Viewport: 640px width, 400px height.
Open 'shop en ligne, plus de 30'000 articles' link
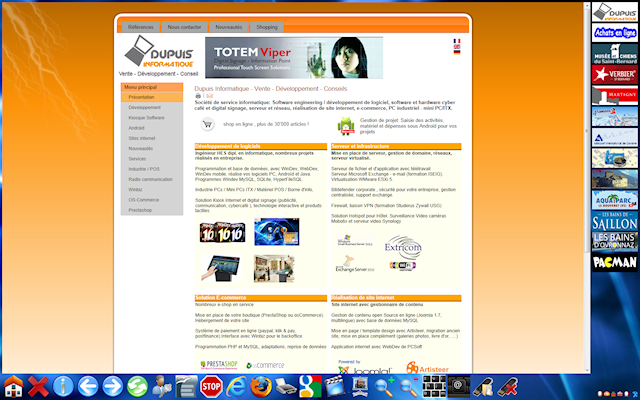click(x=266, y=124)
